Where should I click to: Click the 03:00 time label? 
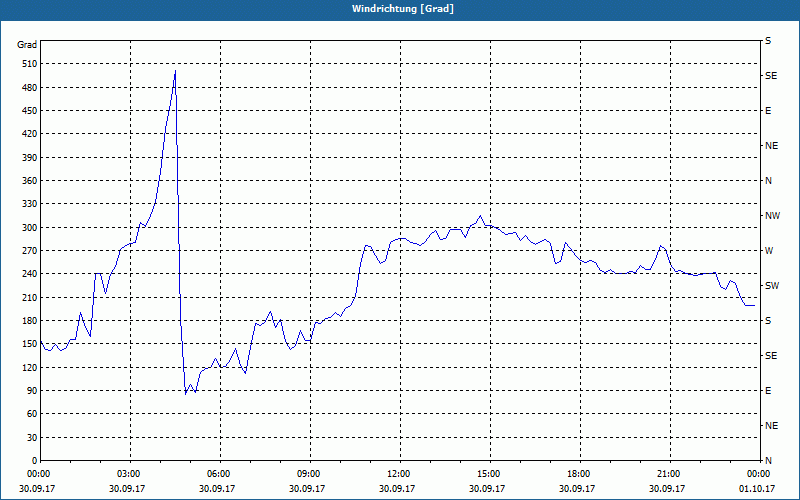127,474
